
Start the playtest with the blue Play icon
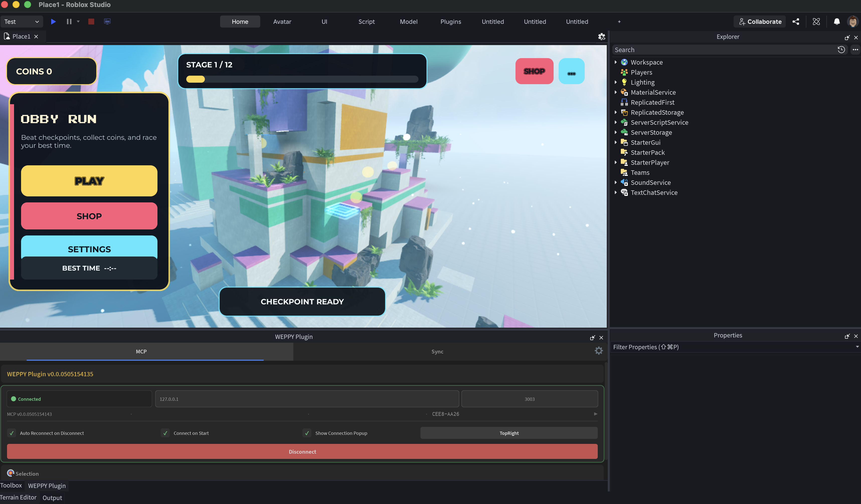(53, 22)
